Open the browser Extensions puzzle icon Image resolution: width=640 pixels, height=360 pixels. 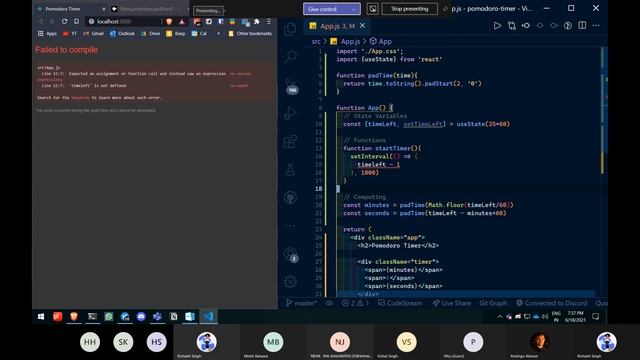pyautogui.click(x=256, y=21)
